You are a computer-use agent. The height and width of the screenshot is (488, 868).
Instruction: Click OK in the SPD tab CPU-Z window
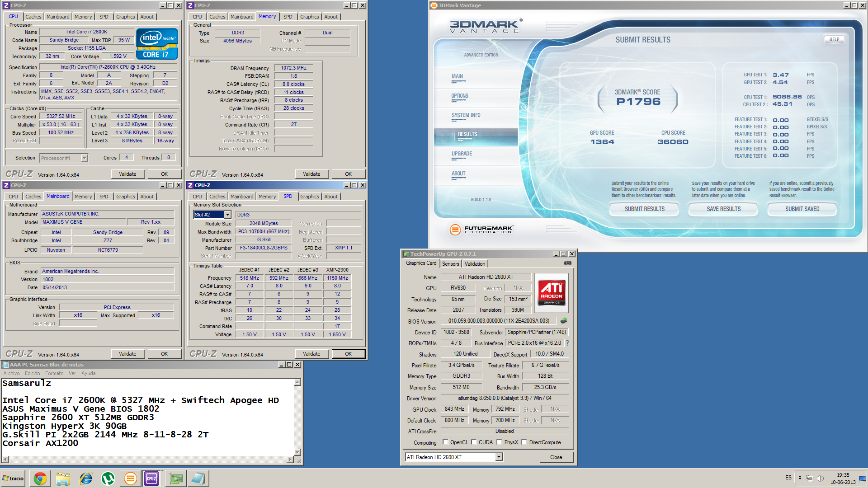click(x=348, y=354)
